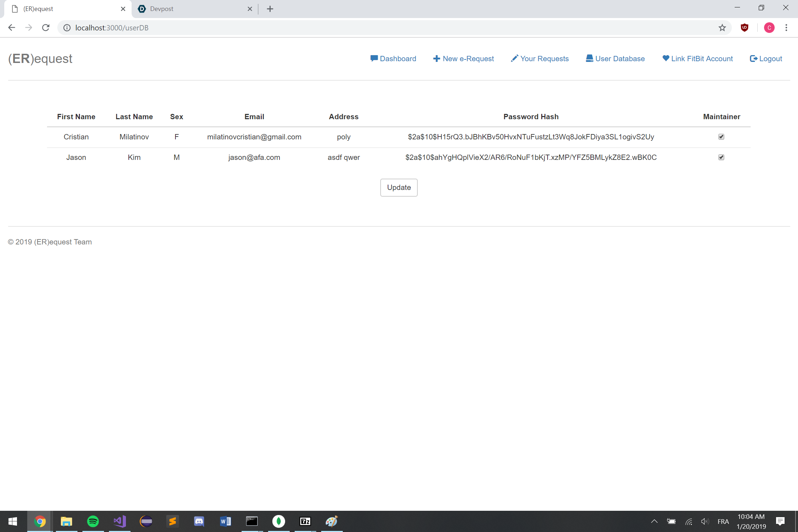Open Spotify from the taskbar
Screen dimensions: 798x532
93,521
